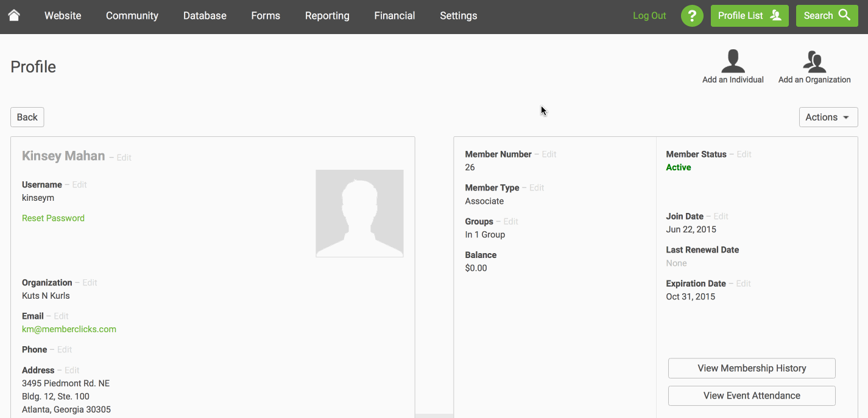
Task: Edit the Phone field
Action: pos(65,350)
